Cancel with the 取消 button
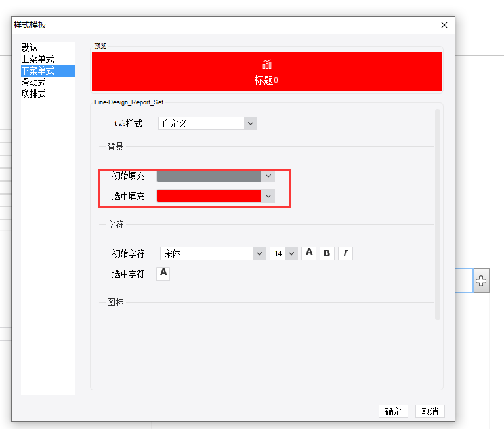 pos(430,411)
